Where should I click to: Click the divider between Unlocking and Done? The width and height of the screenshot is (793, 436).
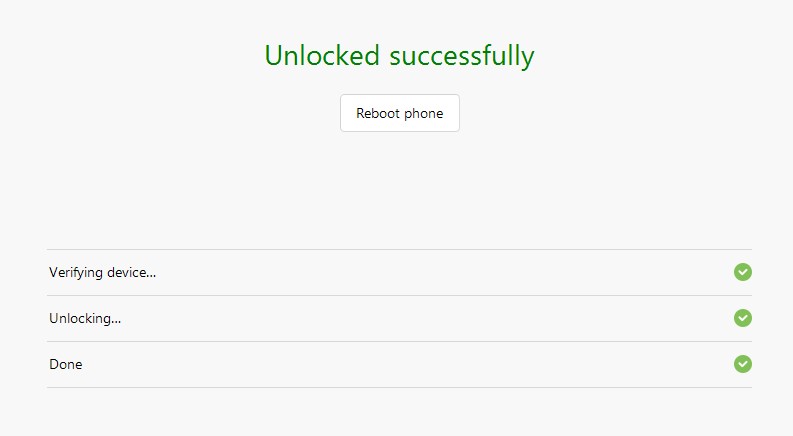coord(400,341)
